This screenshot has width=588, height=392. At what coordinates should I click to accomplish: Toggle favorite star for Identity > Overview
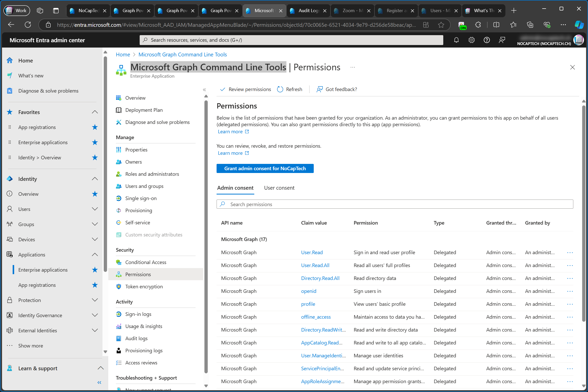95,158
